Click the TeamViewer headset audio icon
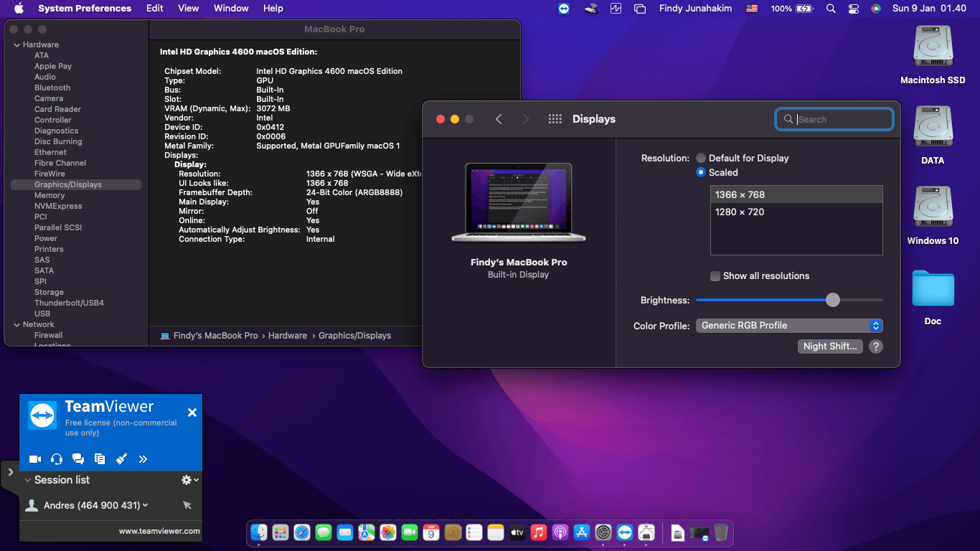The width and height of the screenshot is (980, 551). (x=57, y=459)
